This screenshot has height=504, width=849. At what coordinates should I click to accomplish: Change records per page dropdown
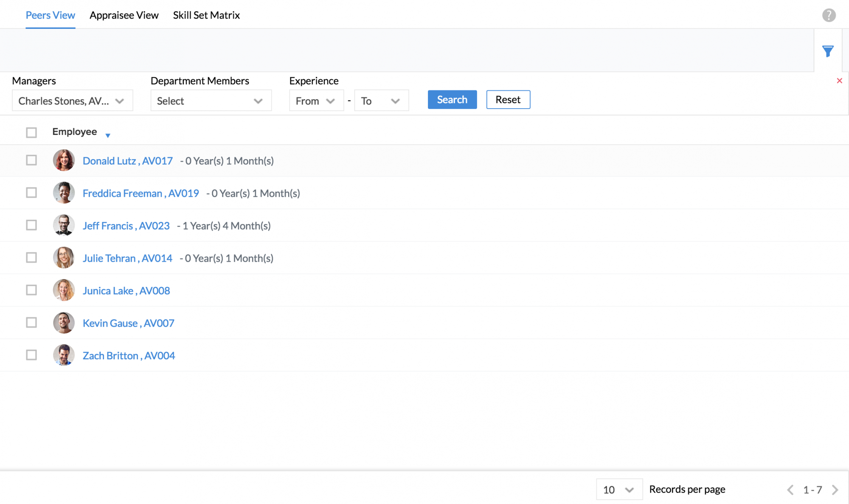618,490
